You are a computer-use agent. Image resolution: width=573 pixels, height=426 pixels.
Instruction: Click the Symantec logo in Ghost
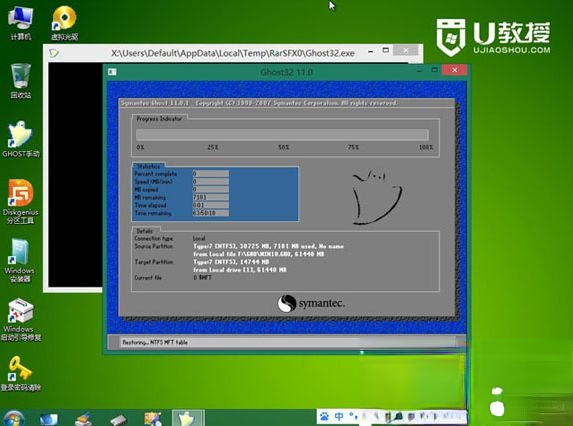point(311,303)
